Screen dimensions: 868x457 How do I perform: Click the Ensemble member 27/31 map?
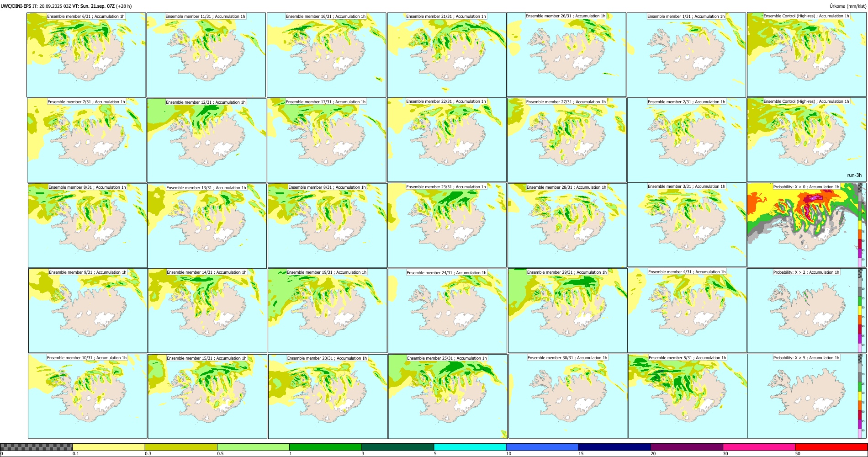(567, 140)
